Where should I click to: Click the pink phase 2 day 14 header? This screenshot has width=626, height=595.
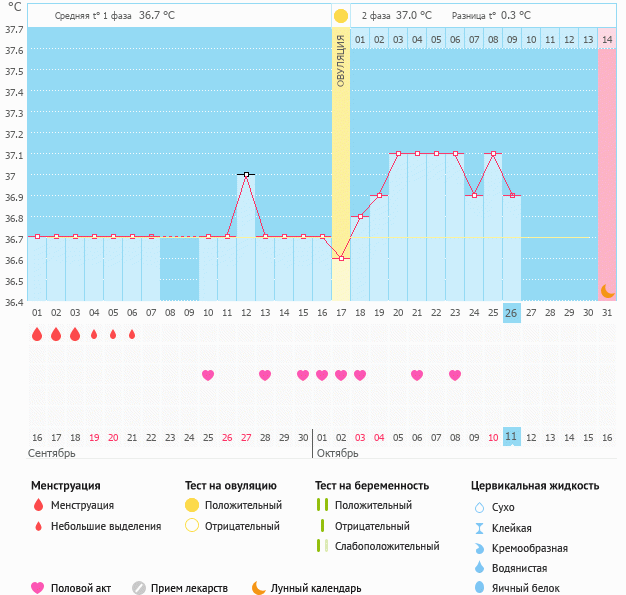click(607, 39)
